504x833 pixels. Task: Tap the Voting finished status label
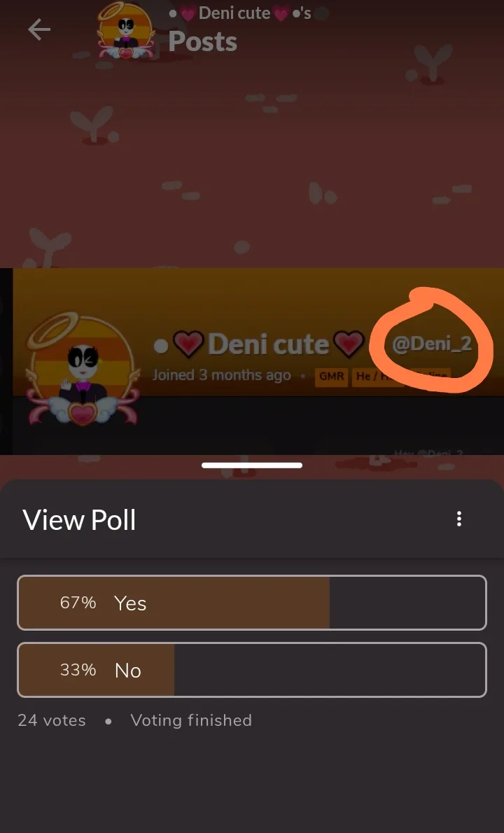[x=191, y=720]
